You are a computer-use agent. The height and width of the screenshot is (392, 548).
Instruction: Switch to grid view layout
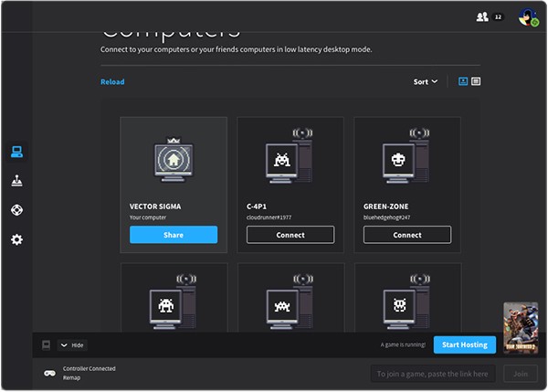(x=463, y=81)
